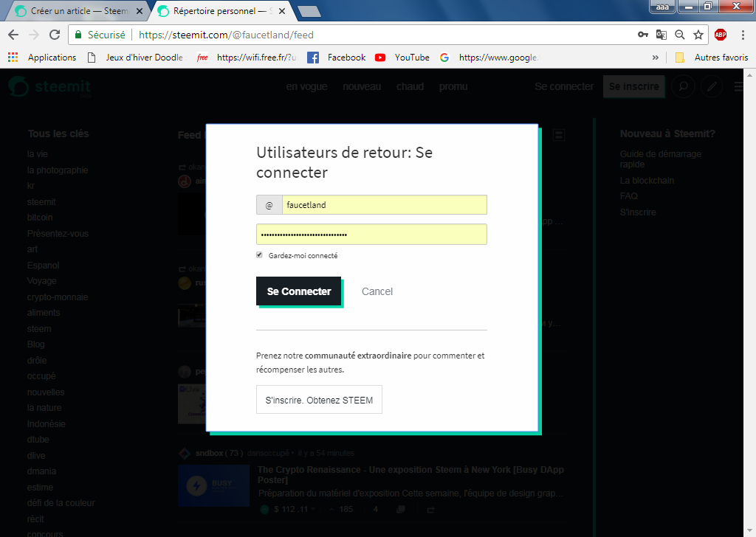Image resolution: width=756 pixels, height=537 pixels.
Task: Click the username field containing faucetland
Action: click(x=384, y=204)
